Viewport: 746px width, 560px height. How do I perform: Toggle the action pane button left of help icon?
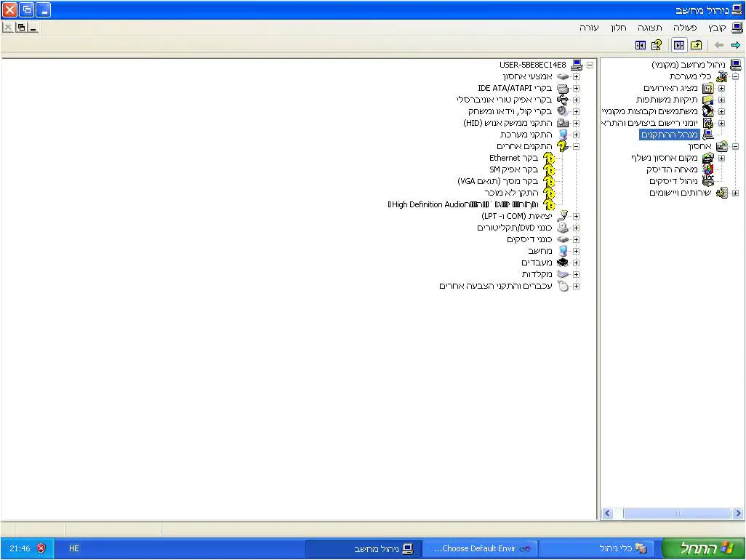(x=640, y=45)
